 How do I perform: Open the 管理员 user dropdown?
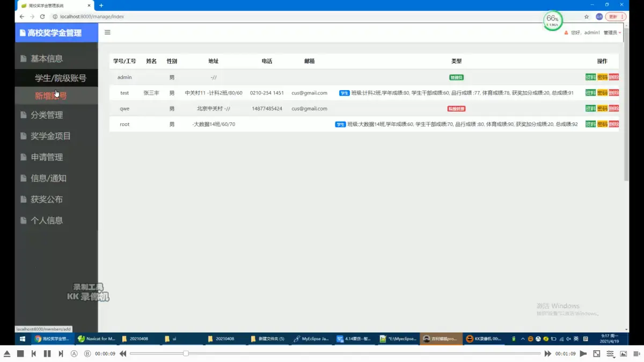coord(612,33)
